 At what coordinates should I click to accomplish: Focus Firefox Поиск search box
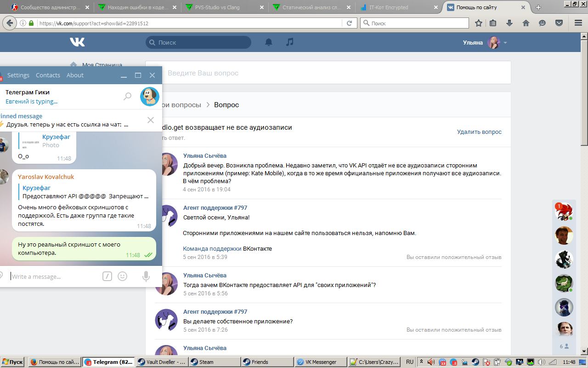click(415, 23)
